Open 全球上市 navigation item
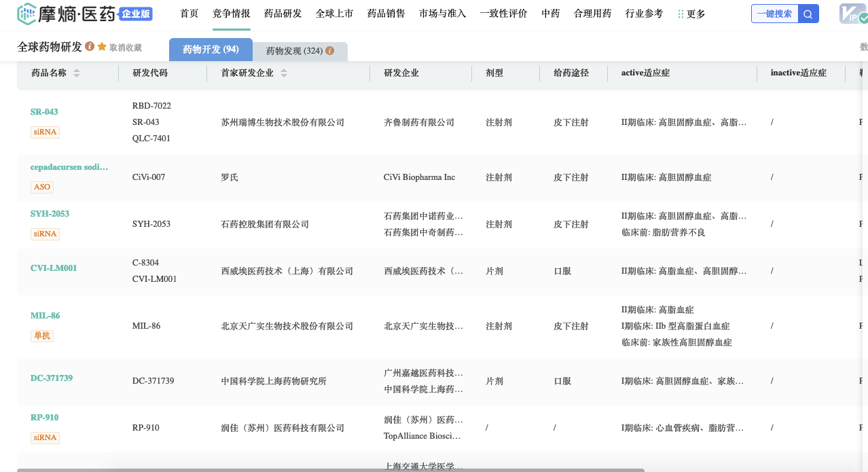The width and height of the screenshot is (868, 472). pos(334,14)
